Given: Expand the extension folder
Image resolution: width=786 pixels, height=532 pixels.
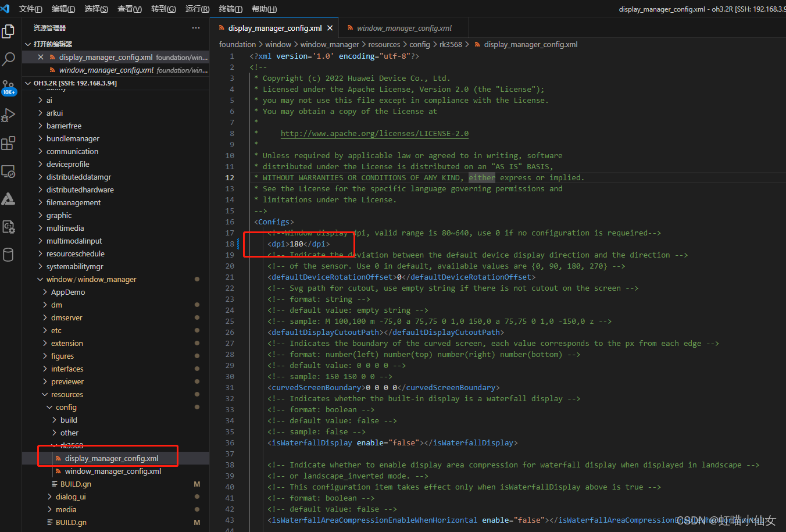Looking at the screenshot, I should [x=67, y=343].
